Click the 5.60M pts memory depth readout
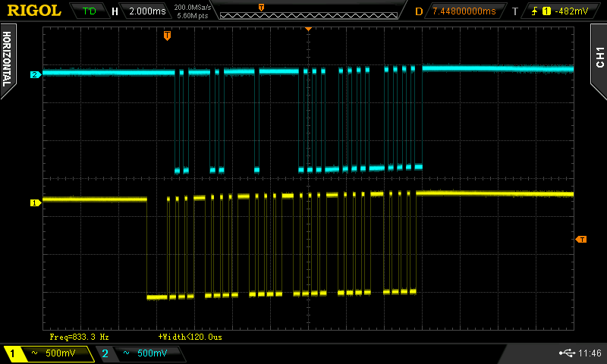 coord(193,16)
